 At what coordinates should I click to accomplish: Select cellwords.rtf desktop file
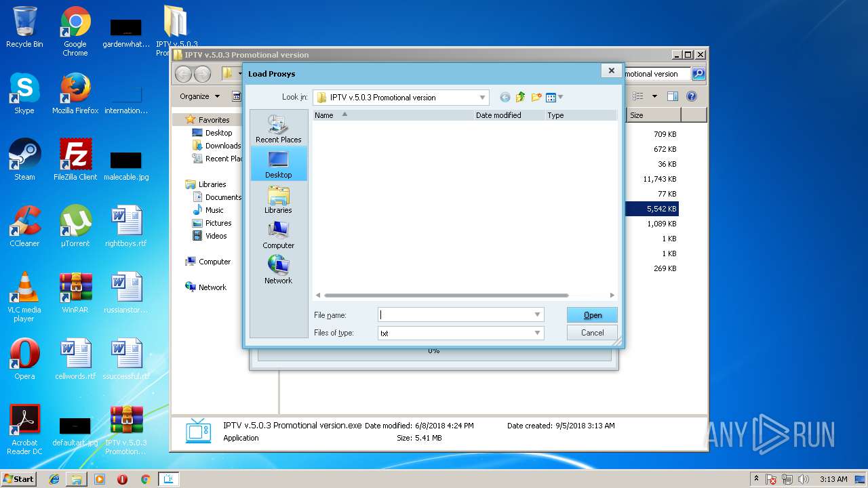click(75, 359)
